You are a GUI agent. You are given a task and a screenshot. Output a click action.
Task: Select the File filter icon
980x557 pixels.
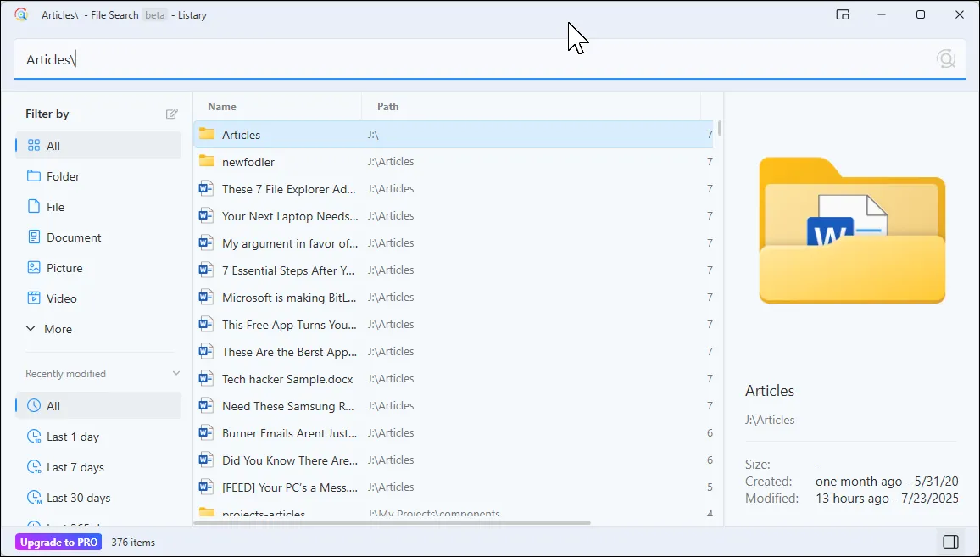[x=34, y=206]
